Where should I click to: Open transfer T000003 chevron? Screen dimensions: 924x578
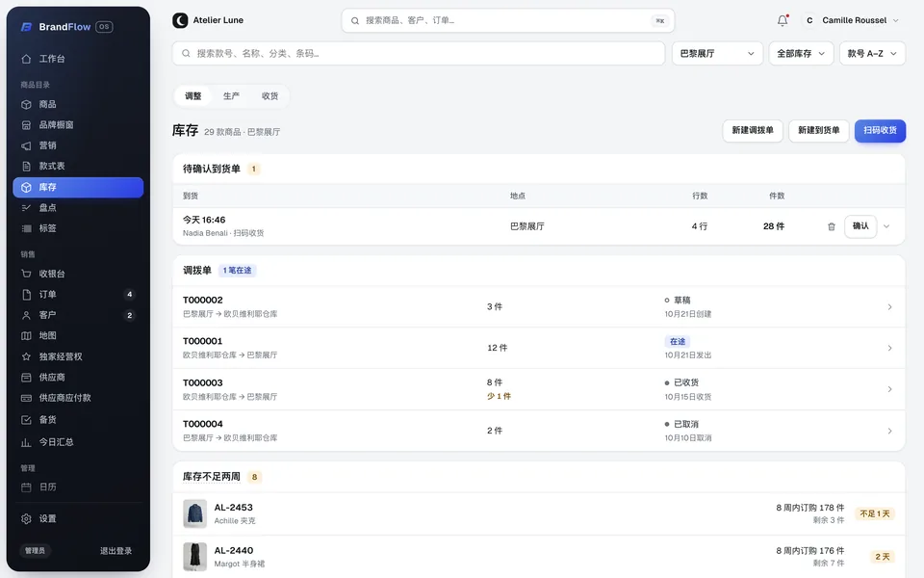pos(889,389)
